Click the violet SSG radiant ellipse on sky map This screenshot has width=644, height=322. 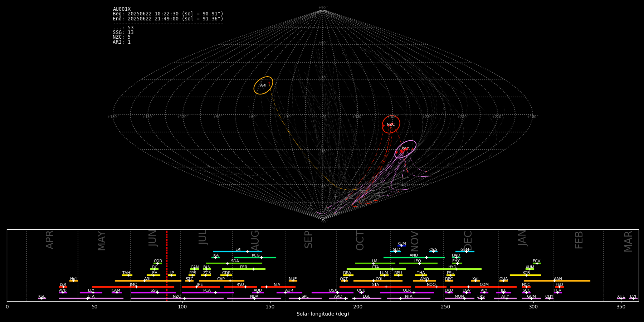[405, 149]
